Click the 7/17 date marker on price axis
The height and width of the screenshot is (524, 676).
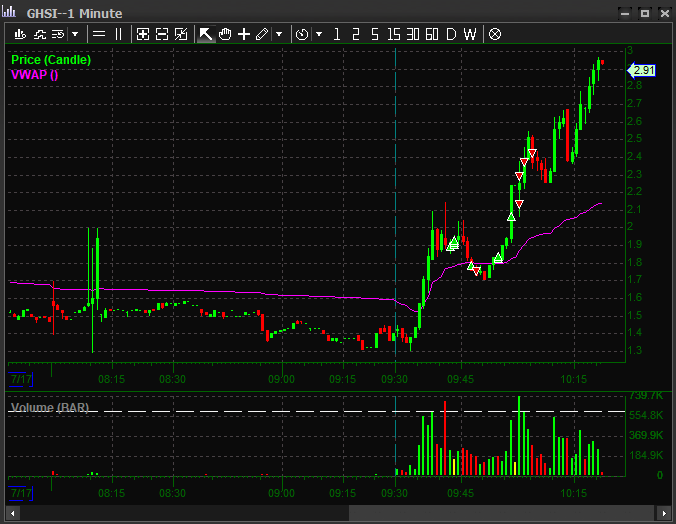coord(21,380)
